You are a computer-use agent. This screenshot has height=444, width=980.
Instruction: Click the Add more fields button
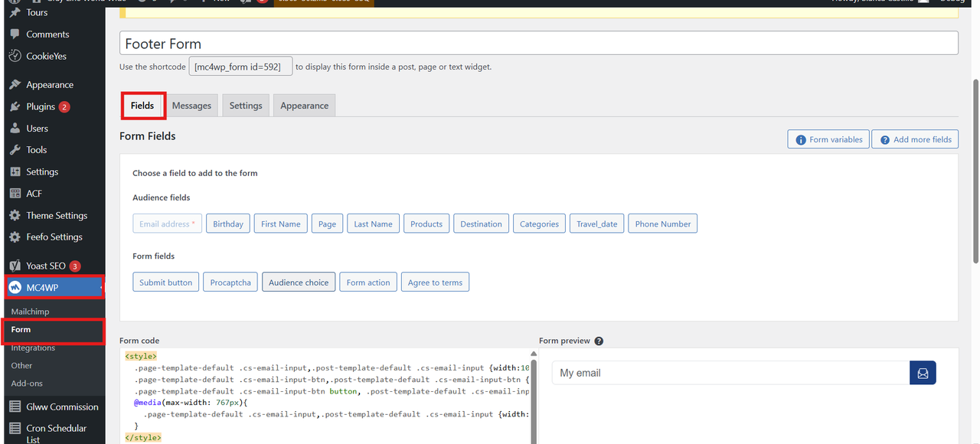point(915,139)
